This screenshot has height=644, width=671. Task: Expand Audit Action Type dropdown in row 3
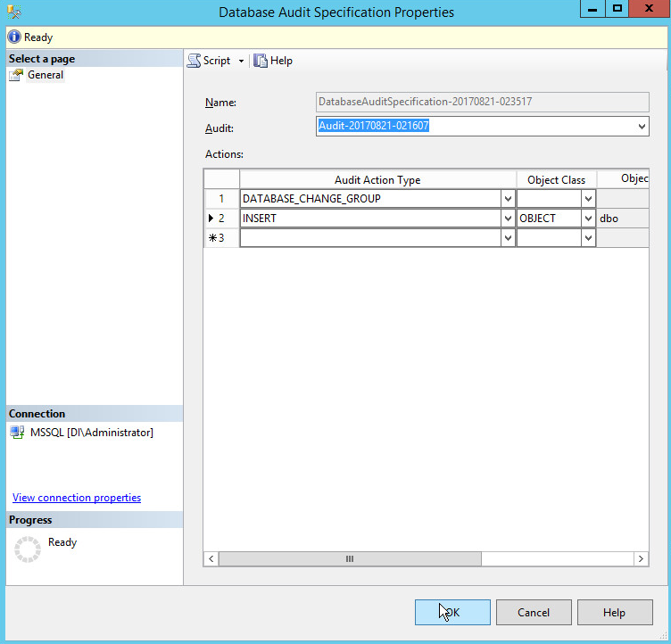point(508,238)
